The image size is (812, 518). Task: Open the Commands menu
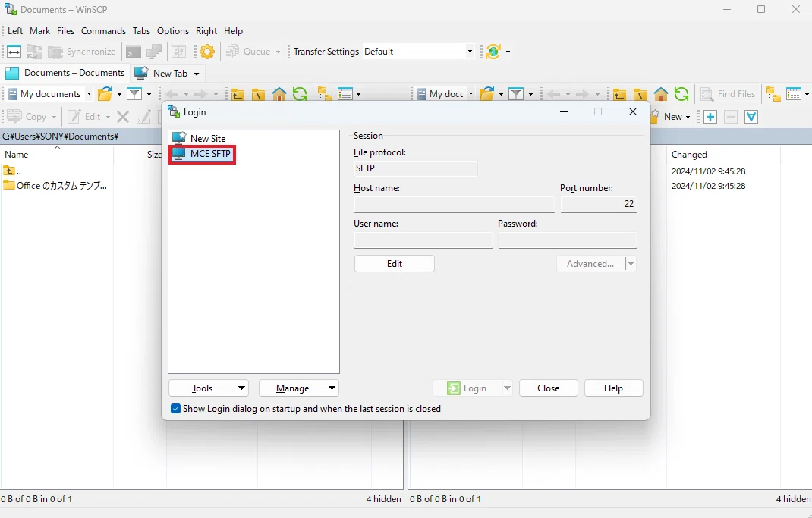[x=103, y=31]
